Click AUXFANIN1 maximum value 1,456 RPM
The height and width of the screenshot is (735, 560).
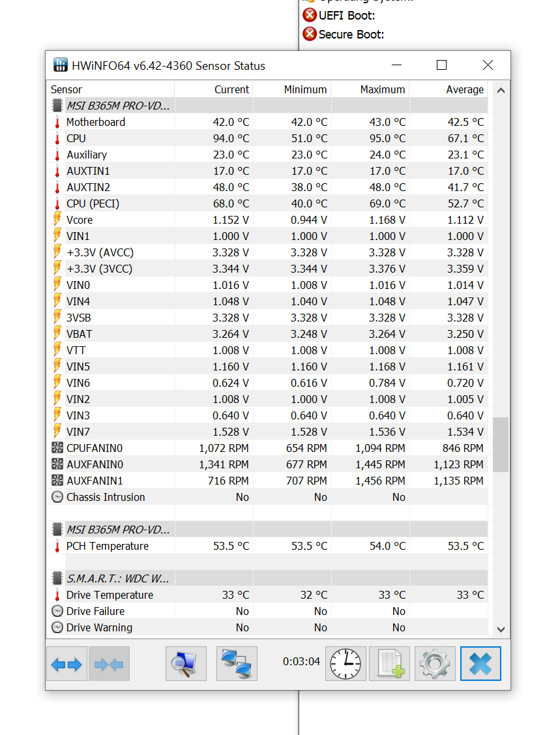381,481
